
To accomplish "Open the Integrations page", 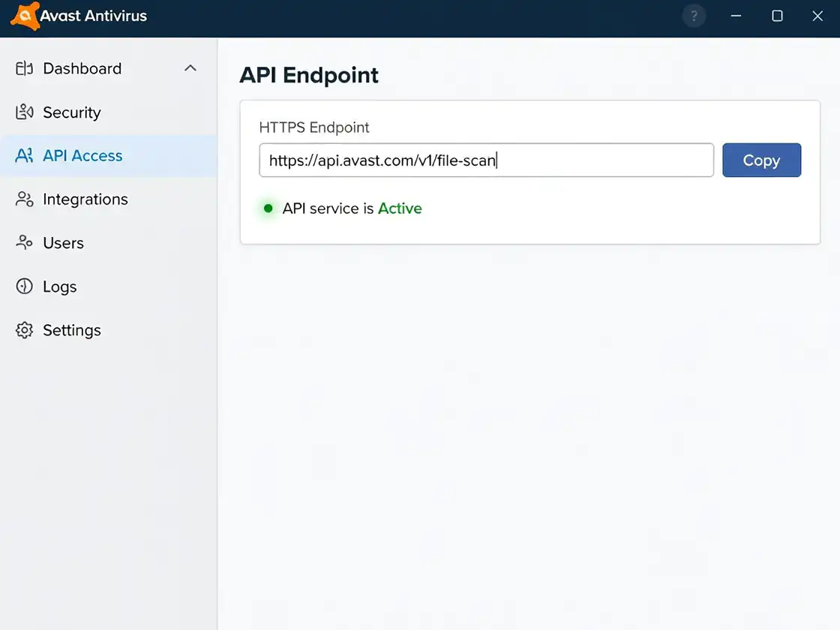I will [109, 199].
